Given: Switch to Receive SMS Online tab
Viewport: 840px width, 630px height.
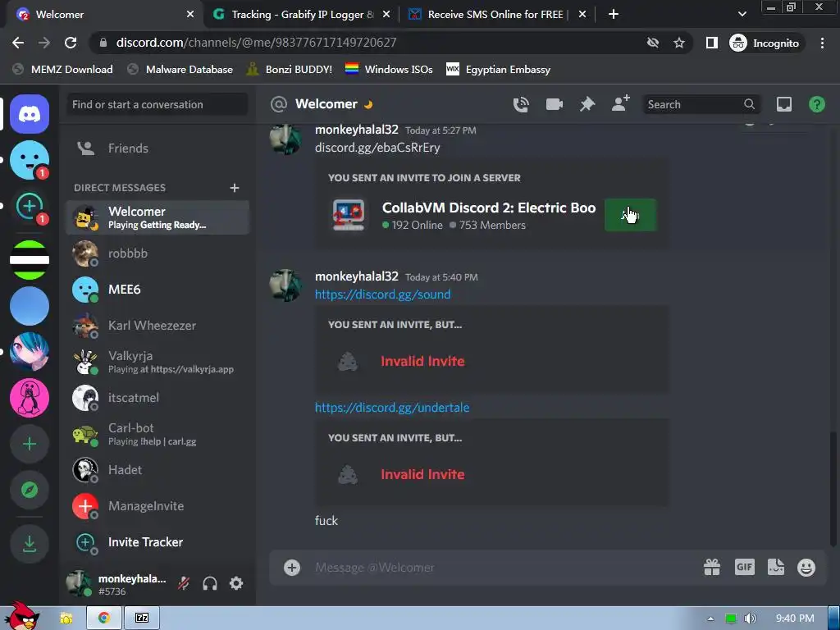Looking at the screenshot, I should (x=497, y=15).
